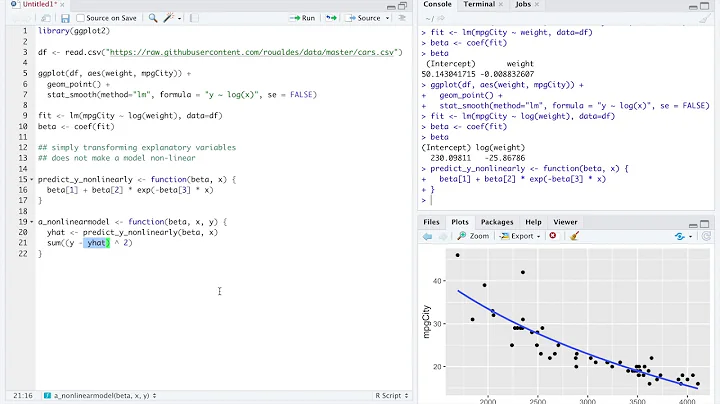Open the R Script file type dropdown
The image size is (720, 404).
coord(391,395)
